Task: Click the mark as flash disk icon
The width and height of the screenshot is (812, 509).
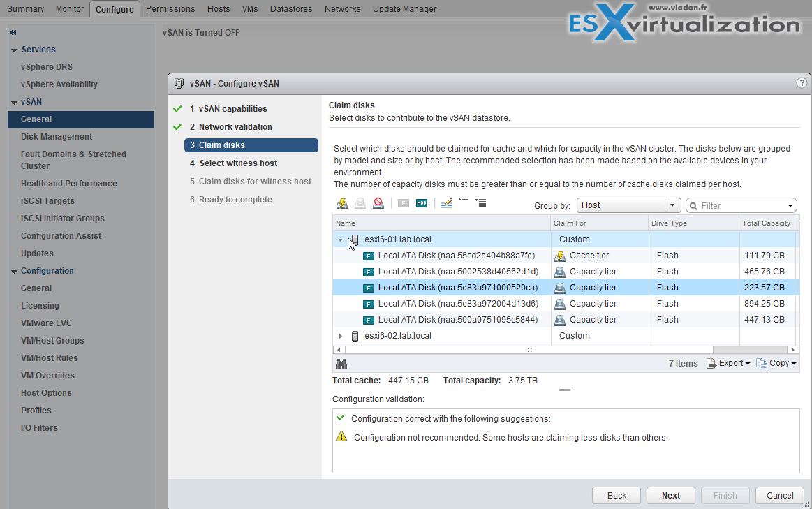Action: [404, 203]
